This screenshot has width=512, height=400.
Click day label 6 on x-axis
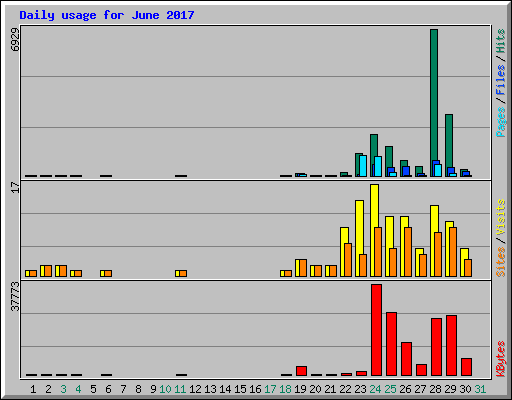(x=108, y=389)
